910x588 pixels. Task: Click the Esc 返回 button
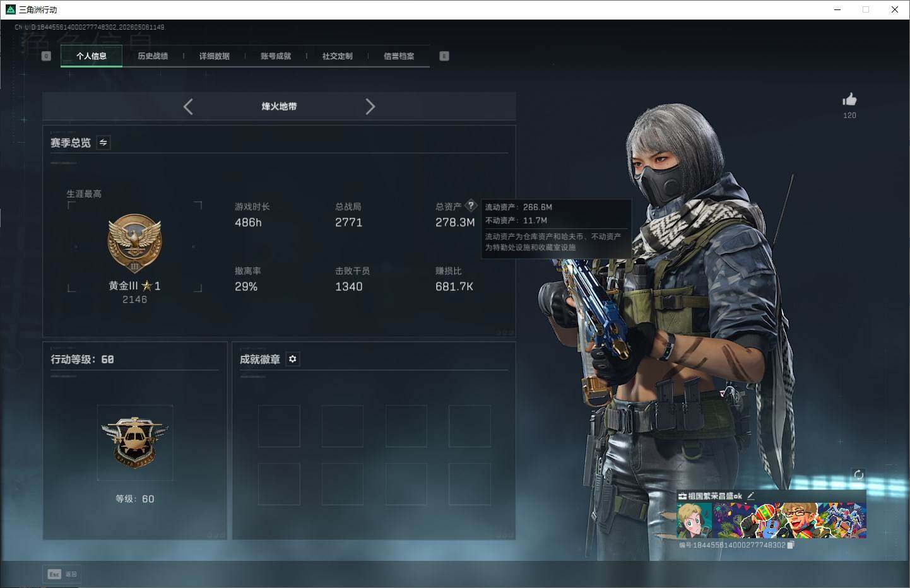(62, 574)
